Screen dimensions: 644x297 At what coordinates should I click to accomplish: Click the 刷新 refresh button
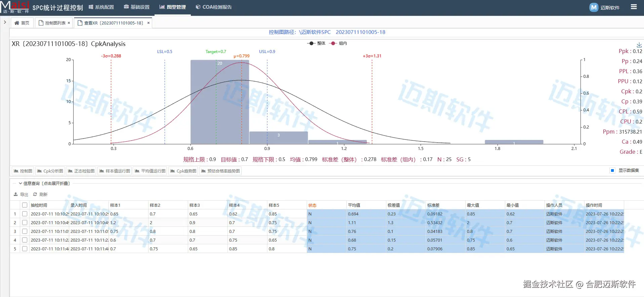[x=40, y=194]
